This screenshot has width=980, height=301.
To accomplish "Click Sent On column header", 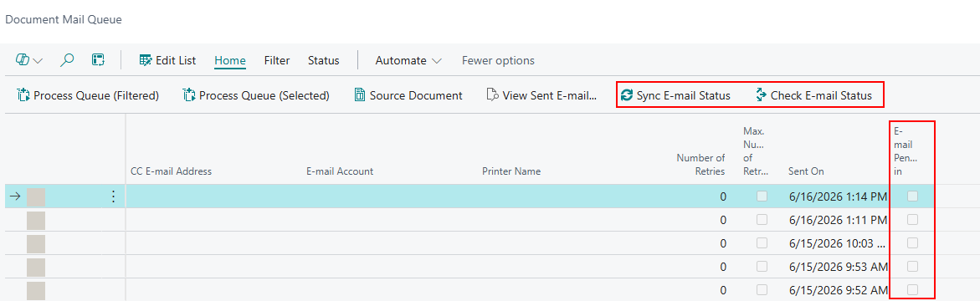I will pos(806,171).
